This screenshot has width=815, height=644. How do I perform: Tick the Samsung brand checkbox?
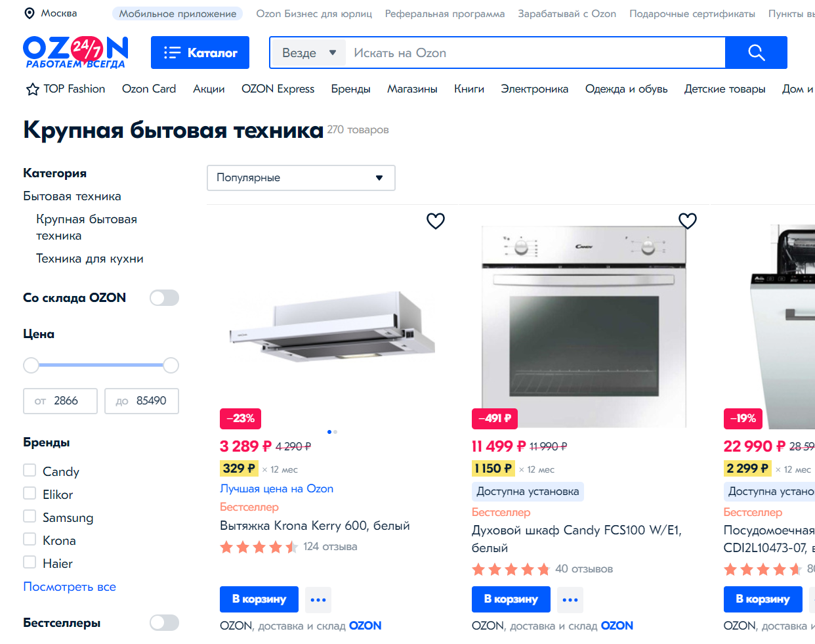pos(30,517)
